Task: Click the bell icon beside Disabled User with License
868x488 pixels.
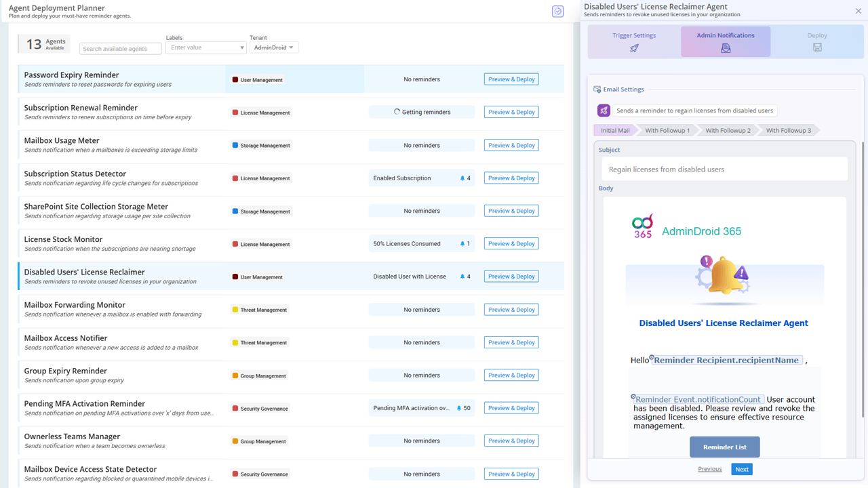Action: coord(462,277)
